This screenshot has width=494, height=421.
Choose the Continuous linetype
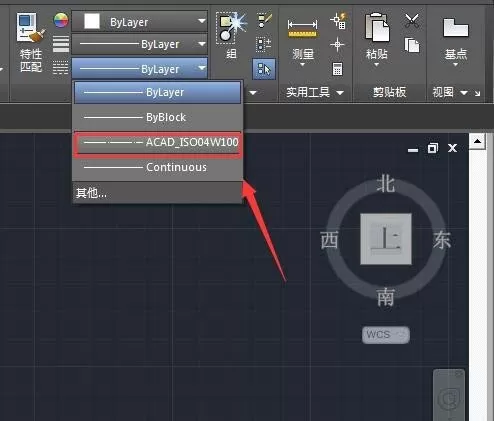point(157,167)
